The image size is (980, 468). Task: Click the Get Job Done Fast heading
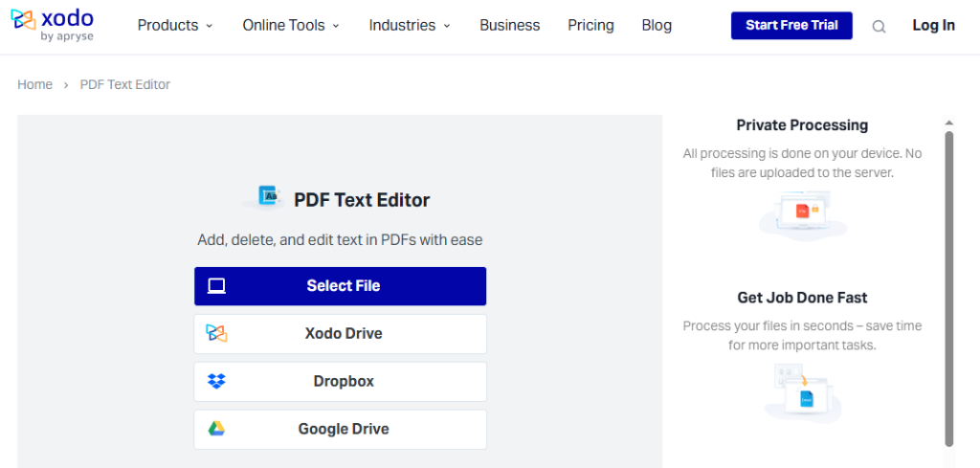pos(802,298)
